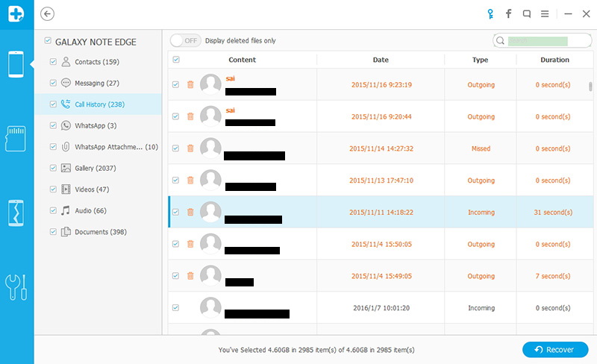
Task: Click the Date column header
Action: click(x=381, y=60)
